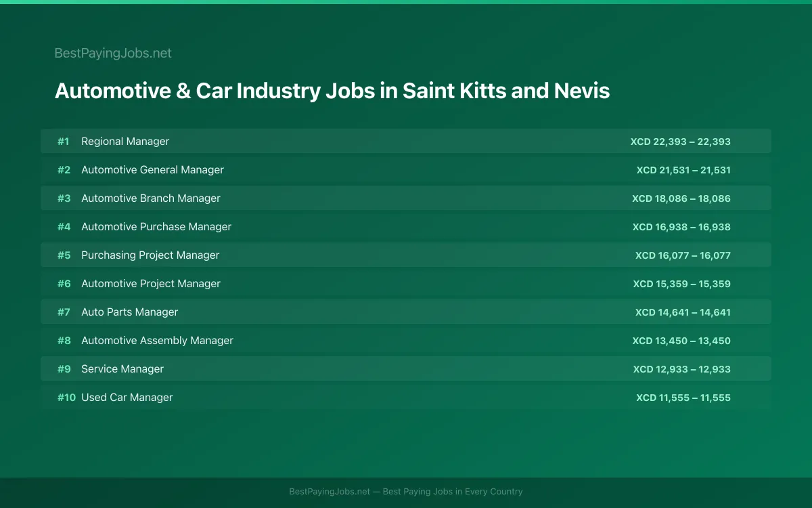Click the #5 rank number
Image resolution: width=812 pixels, height=508 pixels.
tap(64, 255)
